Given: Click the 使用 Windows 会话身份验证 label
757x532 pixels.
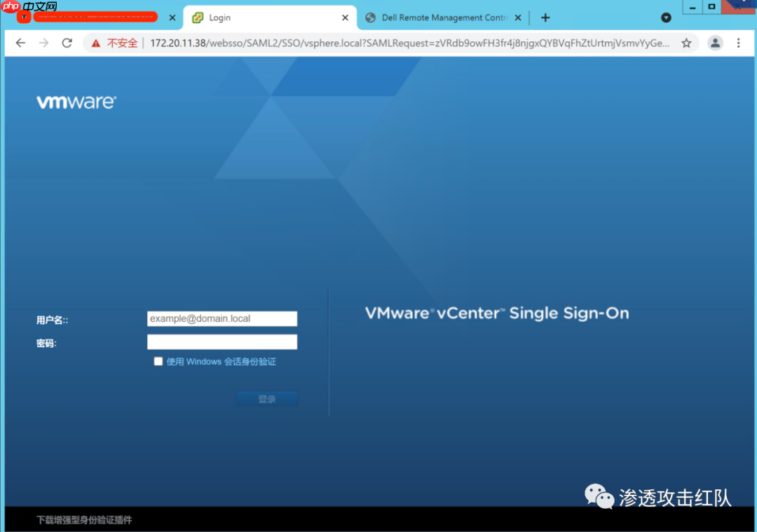Looking at the screenshot, I should pyautogui.click(x=221, y=362).
